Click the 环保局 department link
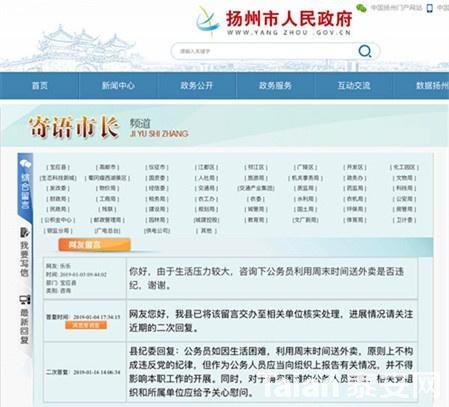Screen dimensions: 449x407 (355, 209)
